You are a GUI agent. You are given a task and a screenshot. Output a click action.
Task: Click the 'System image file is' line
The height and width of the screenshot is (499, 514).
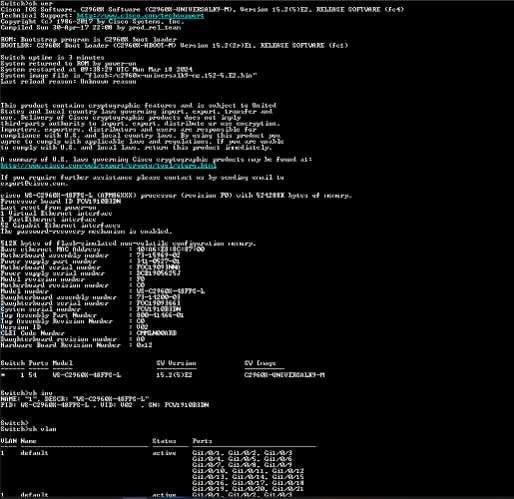coord(129,75)
